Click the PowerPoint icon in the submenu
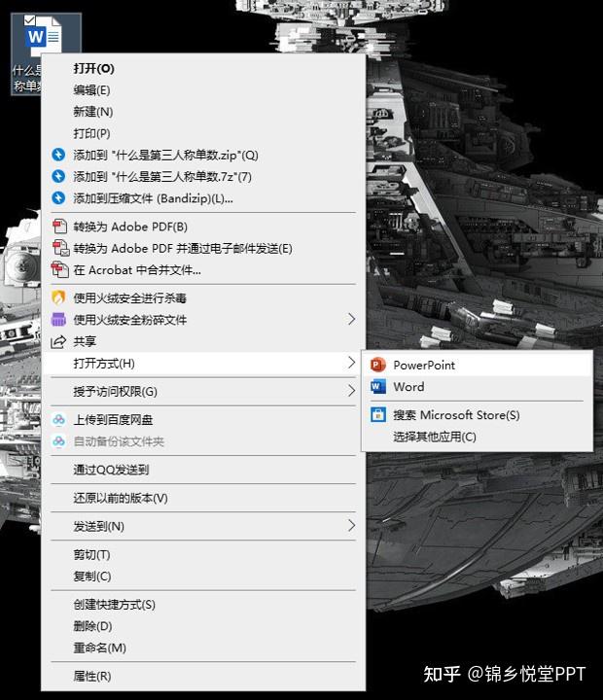 (378, 366)
